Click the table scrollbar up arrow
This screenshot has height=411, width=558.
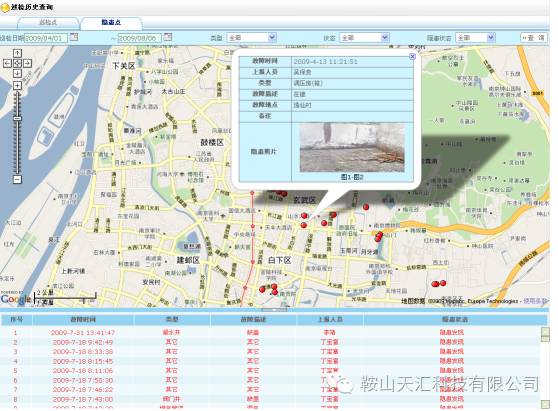pyautogui.click(x=545, y=332)
